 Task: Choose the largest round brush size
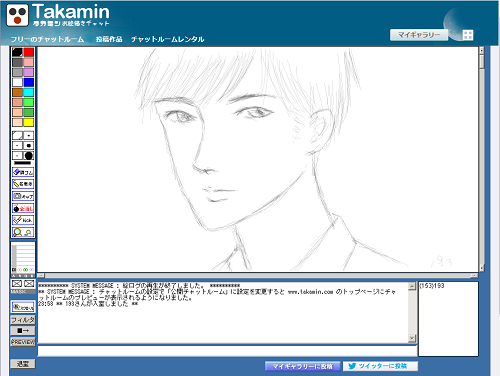[29, 156]
